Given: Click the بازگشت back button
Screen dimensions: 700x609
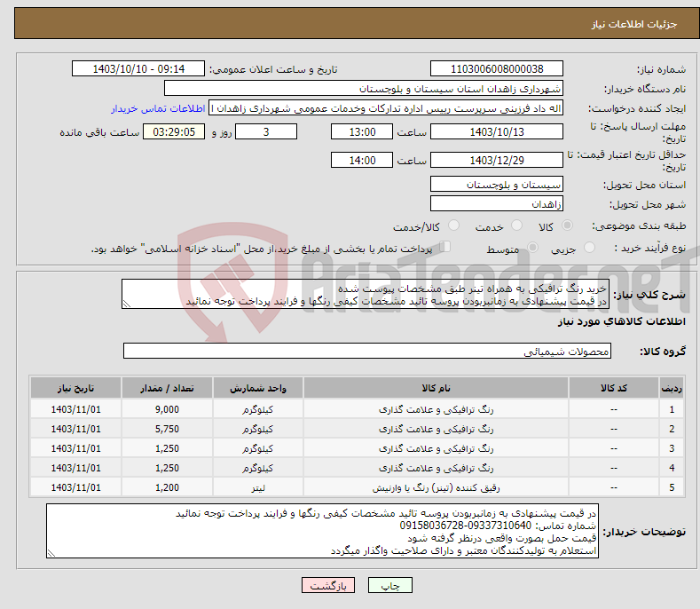Looking at the screenshot, I should [x=328, y=585].
